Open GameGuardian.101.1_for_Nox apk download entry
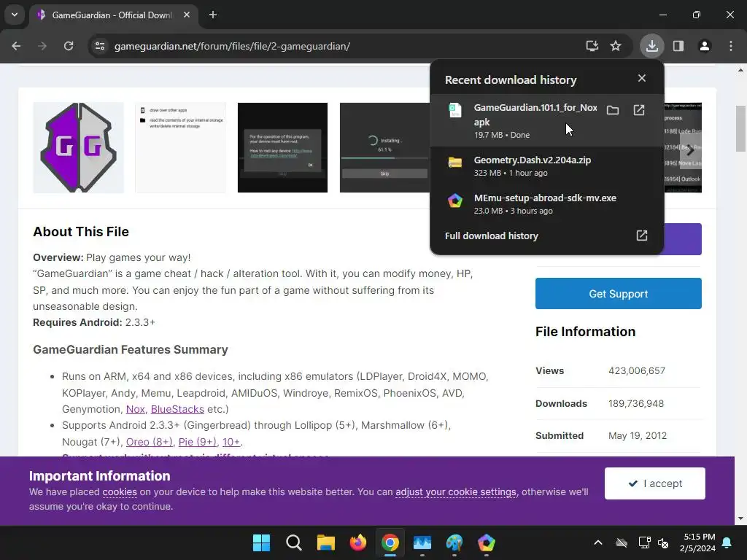 tap(546, 120)
